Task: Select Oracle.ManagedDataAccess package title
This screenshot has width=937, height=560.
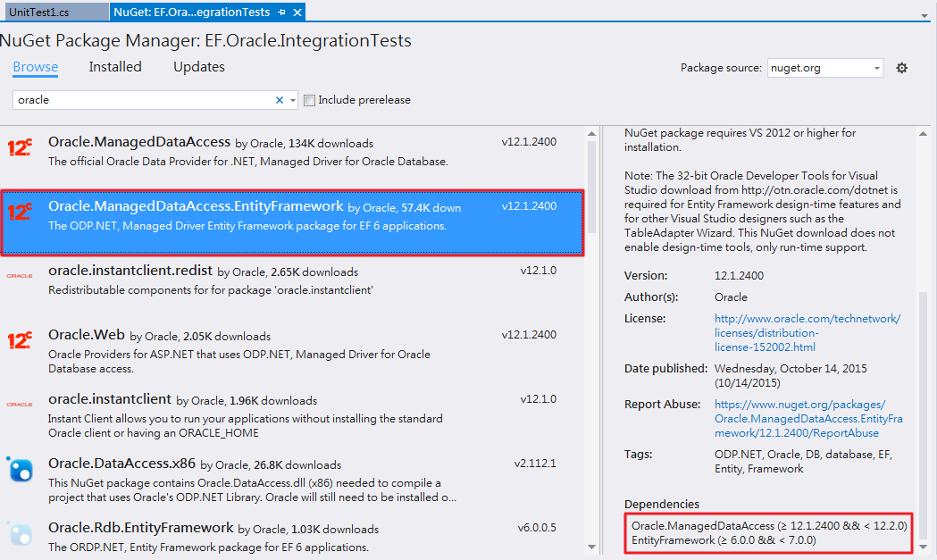Action: [x=139, y=142]
